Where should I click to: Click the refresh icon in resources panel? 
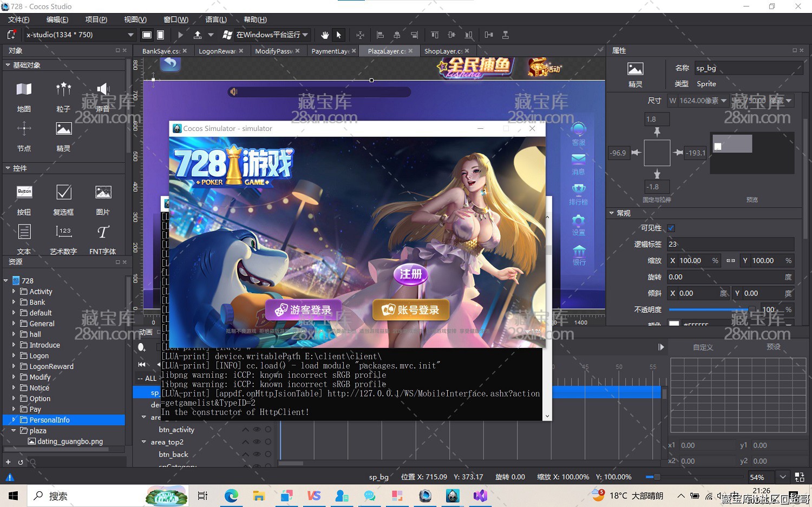tap(21, 462)
